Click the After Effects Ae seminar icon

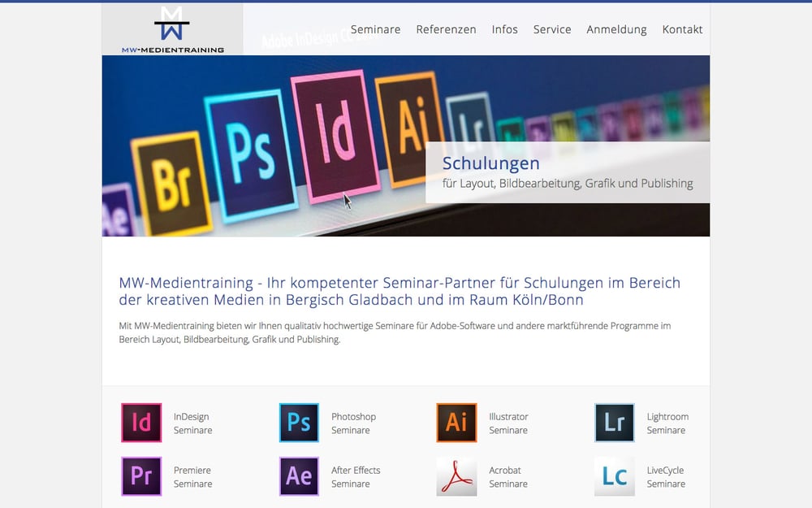click(x=299, y=475)
